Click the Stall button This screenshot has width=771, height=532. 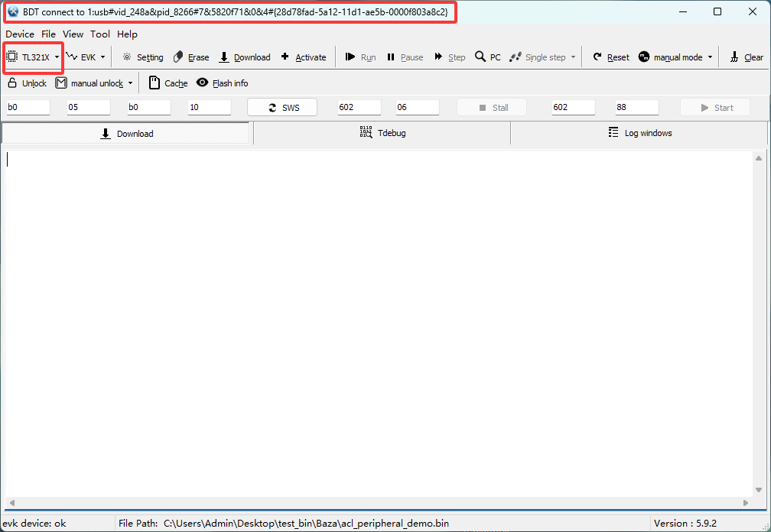(492, 107)
